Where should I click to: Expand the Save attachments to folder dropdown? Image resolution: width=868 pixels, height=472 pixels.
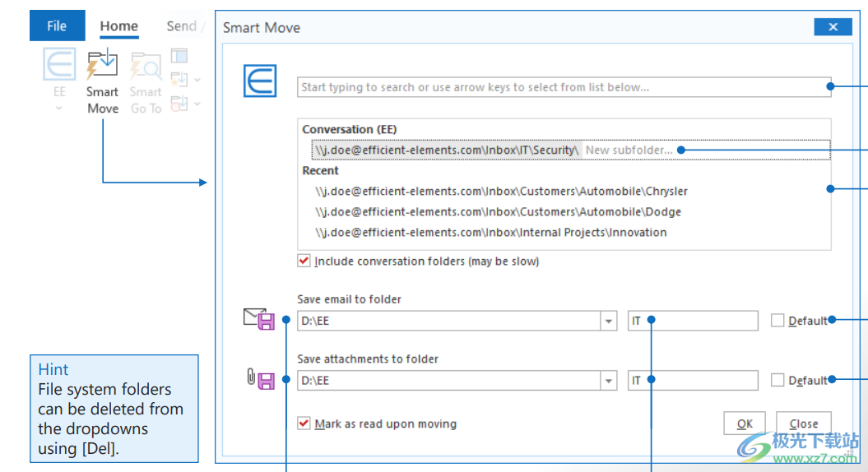coord(608,381)
